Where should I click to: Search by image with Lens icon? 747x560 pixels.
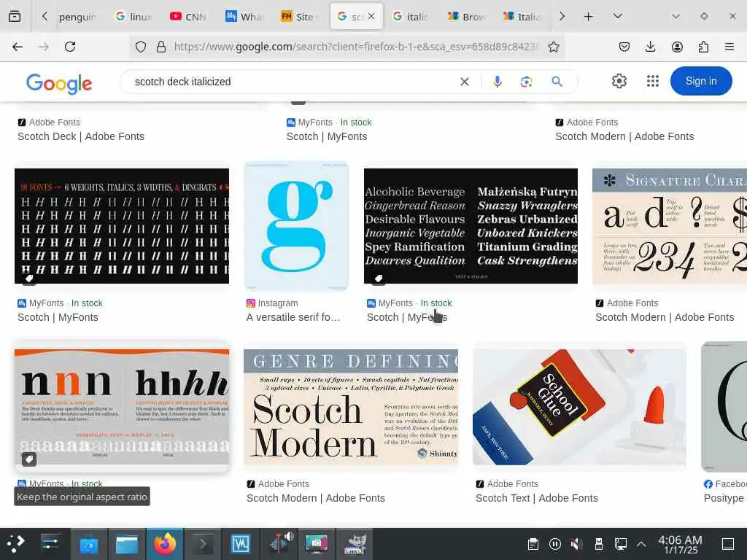[x=527, y=82]
